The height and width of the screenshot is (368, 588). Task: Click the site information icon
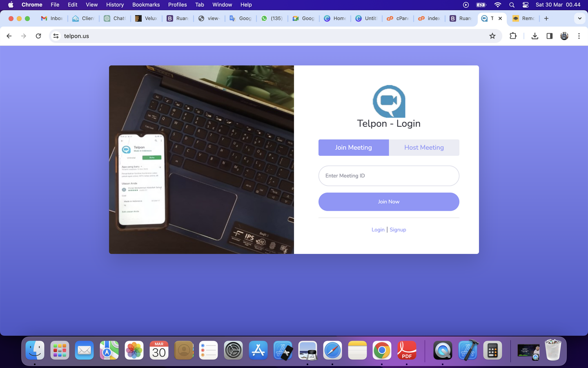pyautogui.click(x=56, y=36)
